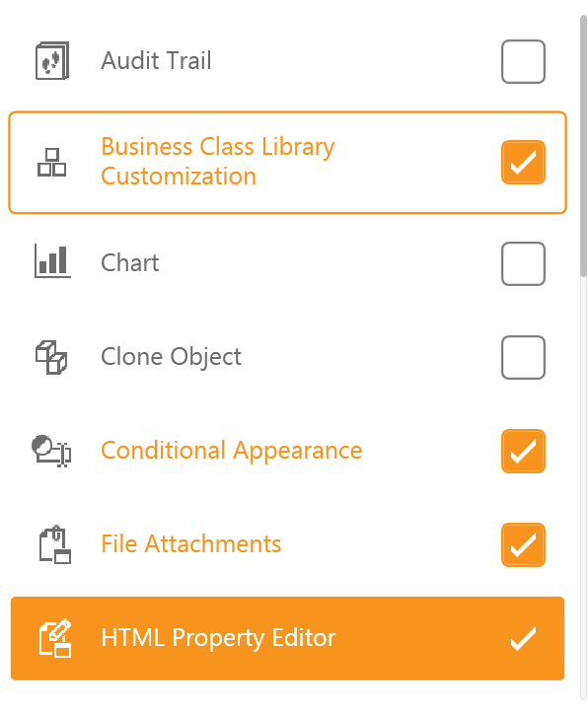The height and width of the screenshot is (713, 588).
Task: Toggle the HTML Property Editor checkmark
Action: tap(523, 638)
